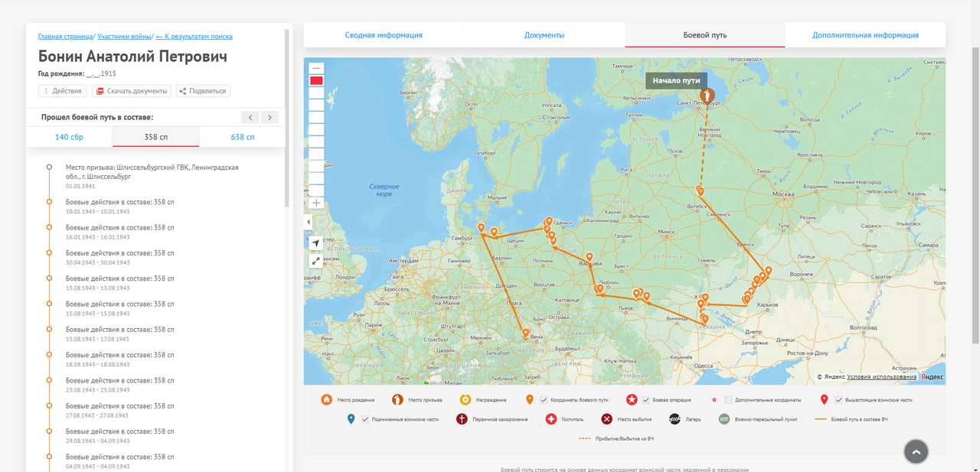980x472 pixels.
Task: Click the X icon for Место выбытия
Action: pyautogui.click(x=606, y=418)
